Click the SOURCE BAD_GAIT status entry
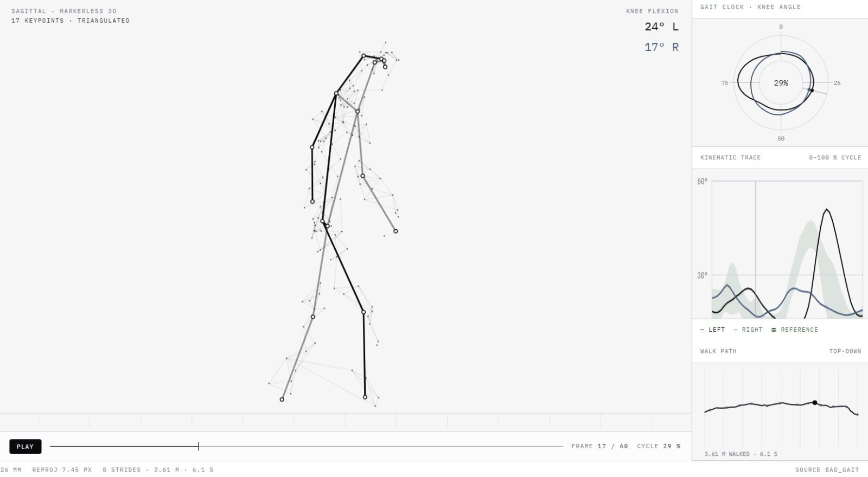This screenshot has height=477, width=868. pos(827,470)
